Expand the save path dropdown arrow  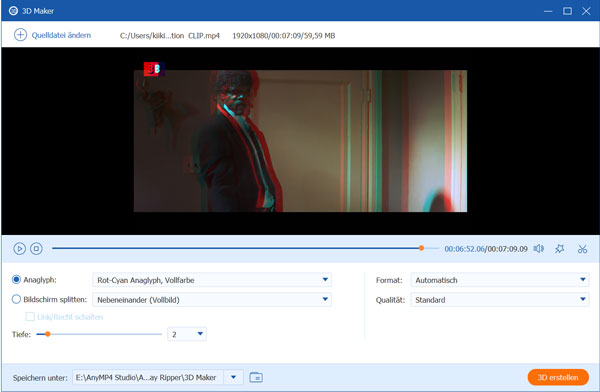pyautogui.click(x=233, y=377)
